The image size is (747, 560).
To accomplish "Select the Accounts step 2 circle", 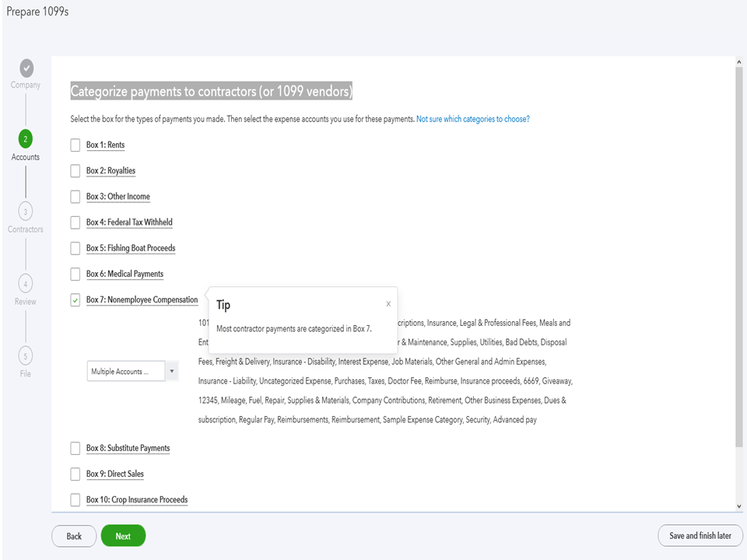I will click(x=26, y=138).
